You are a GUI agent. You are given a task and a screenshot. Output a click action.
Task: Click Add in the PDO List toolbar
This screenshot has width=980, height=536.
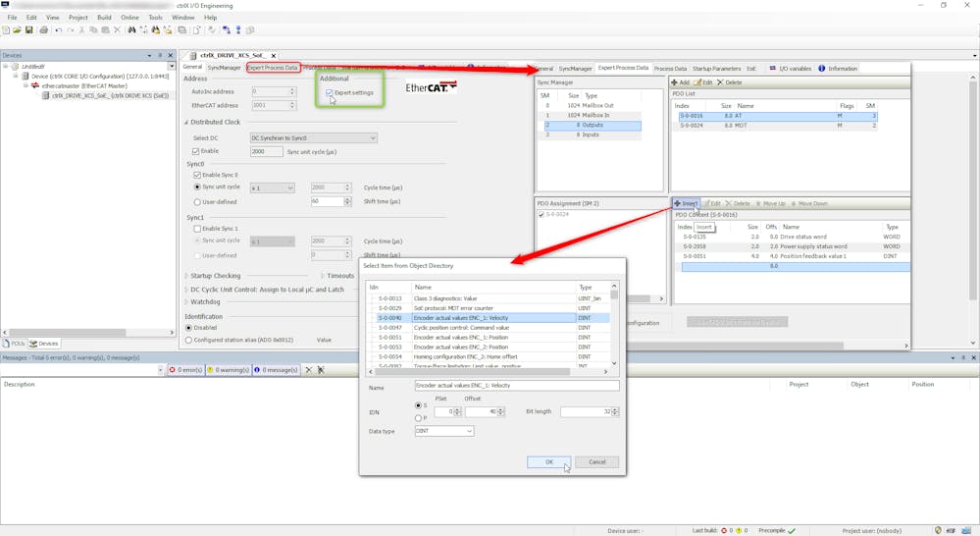680,82
